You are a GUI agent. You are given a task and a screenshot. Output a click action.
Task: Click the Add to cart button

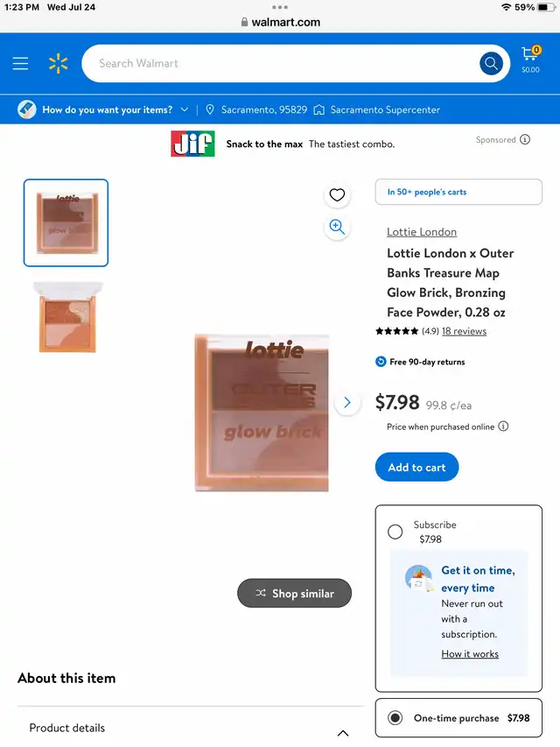tap(416, 467)
